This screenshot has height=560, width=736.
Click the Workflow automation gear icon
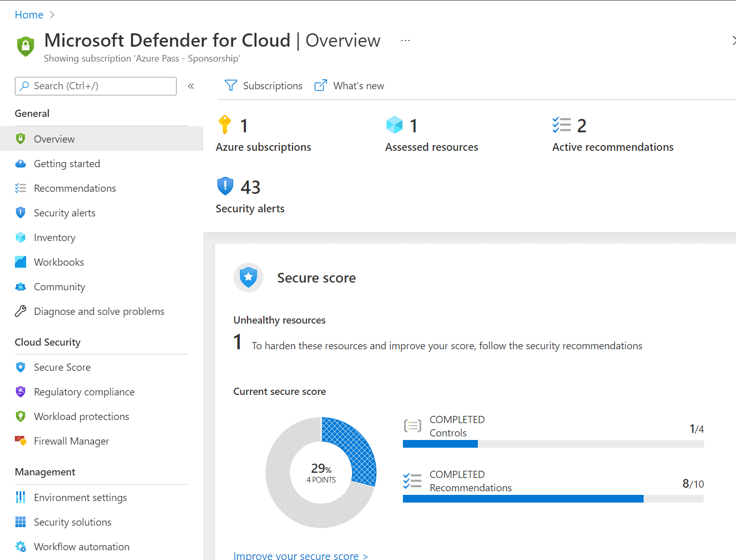(21, 547)
